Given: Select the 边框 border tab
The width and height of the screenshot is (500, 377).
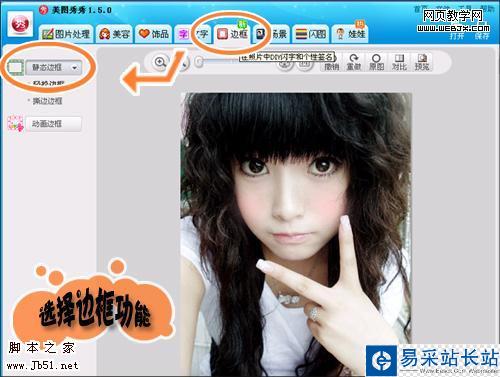Looking at the screenshot, I should tap(232, 34).
